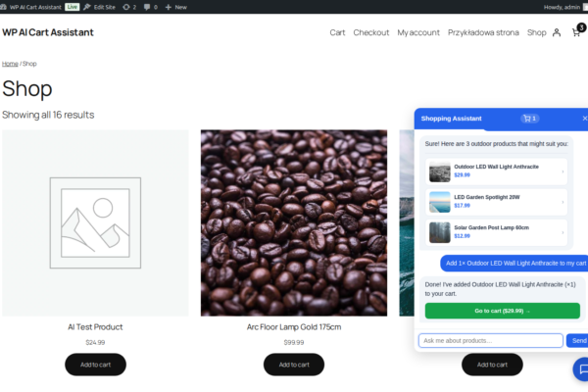Image resolution: width=588 pixels, height=392 pixels.
Task: Close the Shopping Assistant panel
Action: [x=584, y=119]
